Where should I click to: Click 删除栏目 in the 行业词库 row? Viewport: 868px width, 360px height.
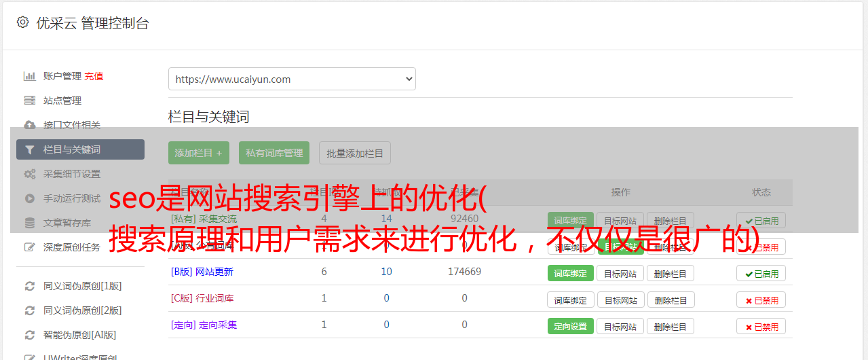(671, 300)
